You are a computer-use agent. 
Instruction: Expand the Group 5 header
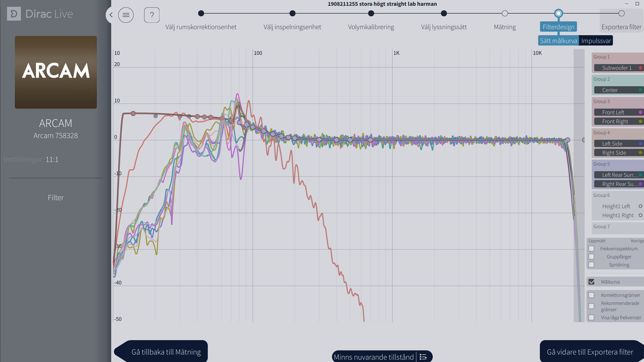point(618,164)
